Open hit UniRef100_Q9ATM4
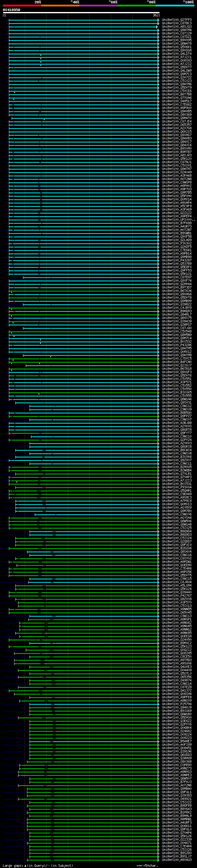This screenshot has height=868, width=197. pos(177,30)
